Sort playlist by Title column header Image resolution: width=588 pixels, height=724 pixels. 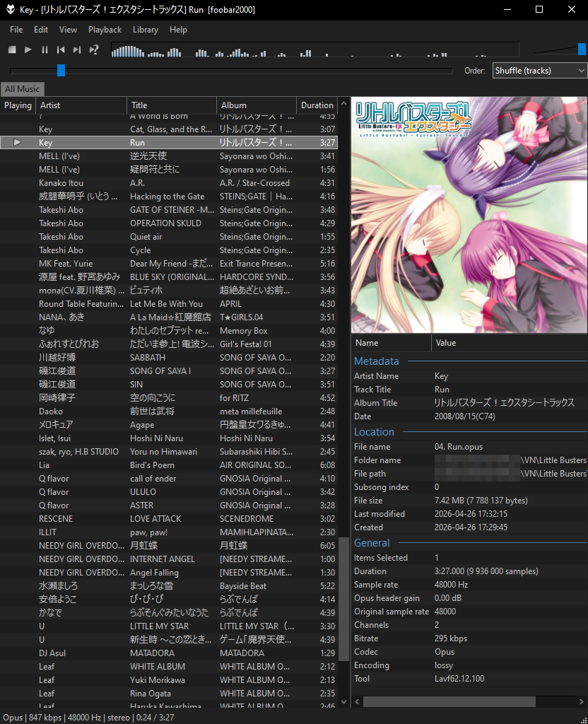[x=171, y=105]
